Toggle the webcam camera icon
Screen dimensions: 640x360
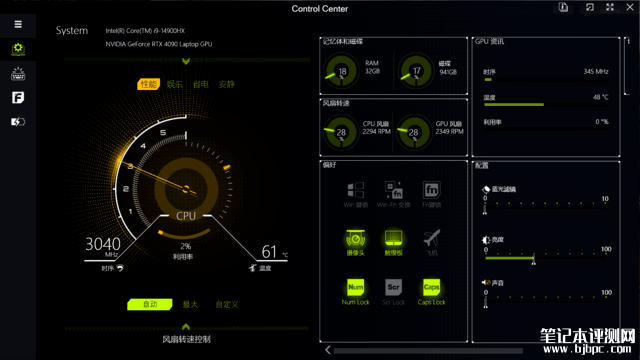tap(356, 238)
